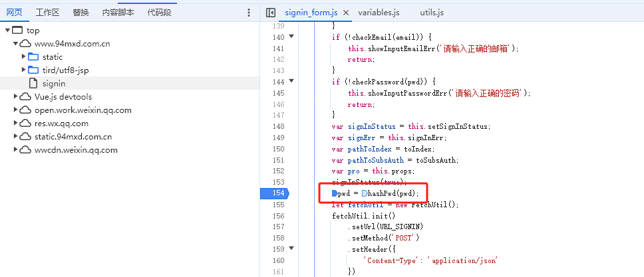Set a breakpoint on line number 155
Viewport: 644px width, 277px height.
coord(279,205)
